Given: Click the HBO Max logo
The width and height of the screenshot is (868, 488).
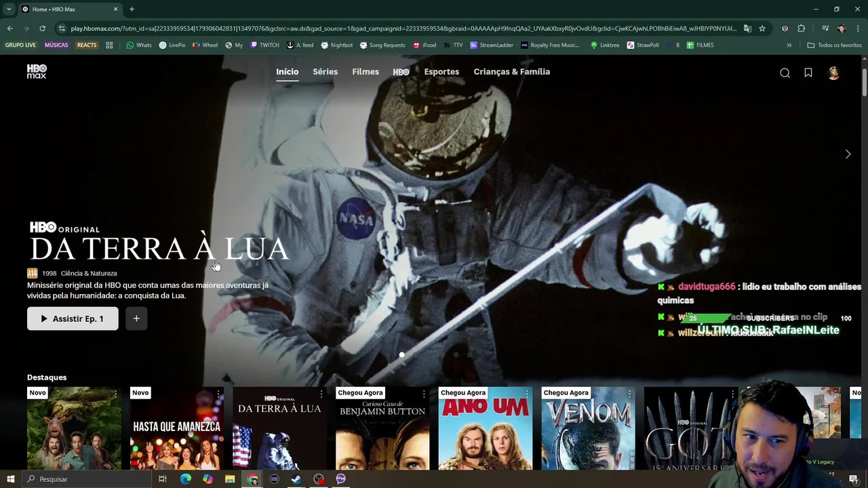Looking at the screenshot, I should [37, 72].
